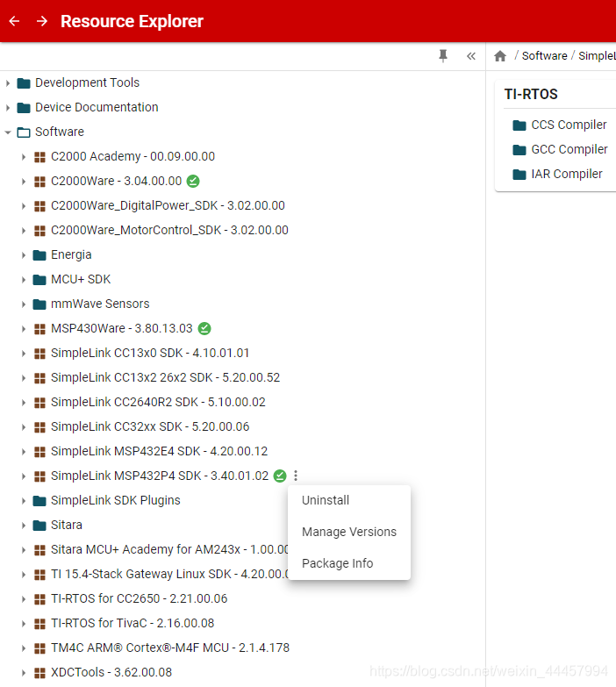Image resolution: width=616 pixels, height=687 pixels.
Task: Click green installed checkmark next to MSP432P4 SDK
Action: [280, 476]
